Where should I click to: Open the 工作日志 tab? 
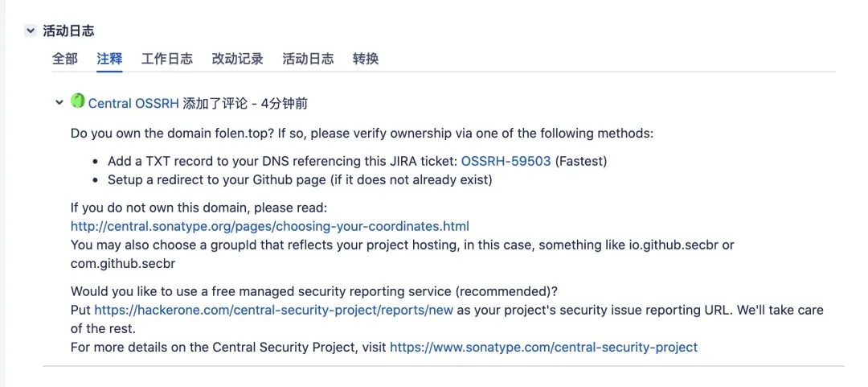[167, 59]
